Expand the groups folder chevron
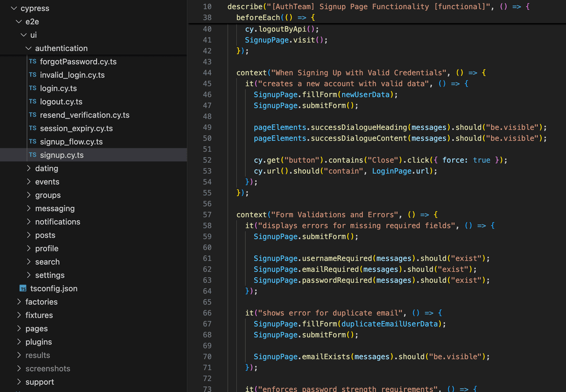Image resolution: width=566 pixels, height=392 pixels. point(28,195)
